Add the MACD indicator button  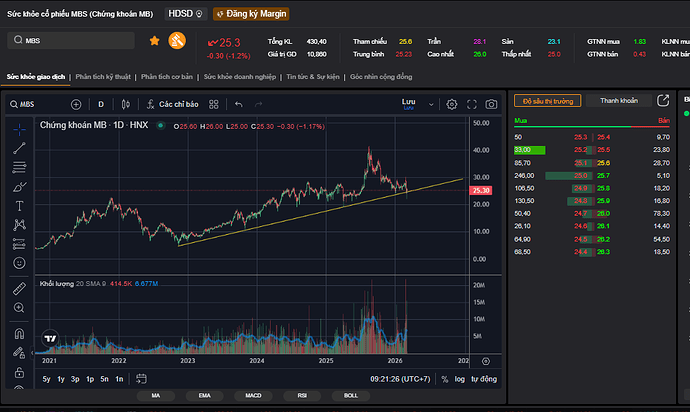(253, 397)
